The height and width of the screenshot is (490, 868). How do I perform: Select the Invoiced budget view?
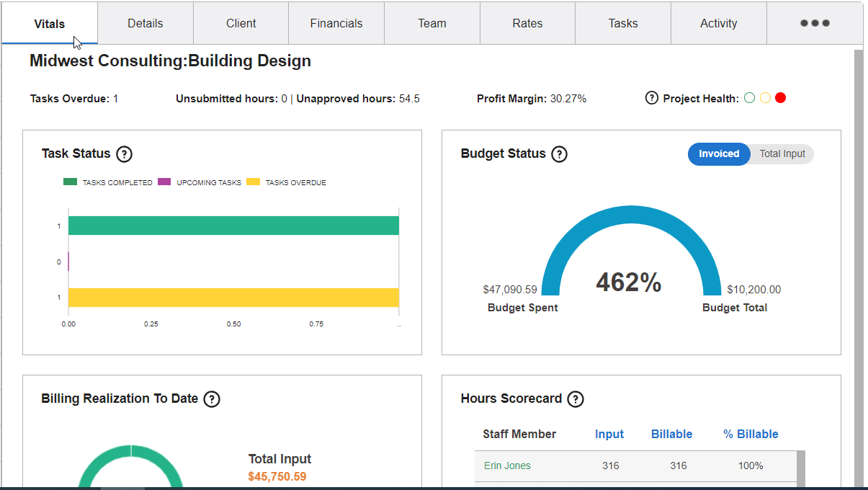718,153
